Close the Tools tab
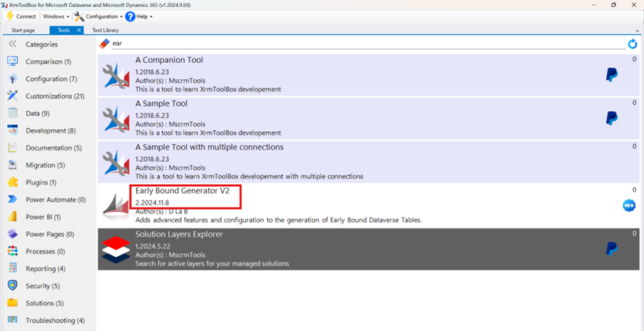 pos(79,31)
